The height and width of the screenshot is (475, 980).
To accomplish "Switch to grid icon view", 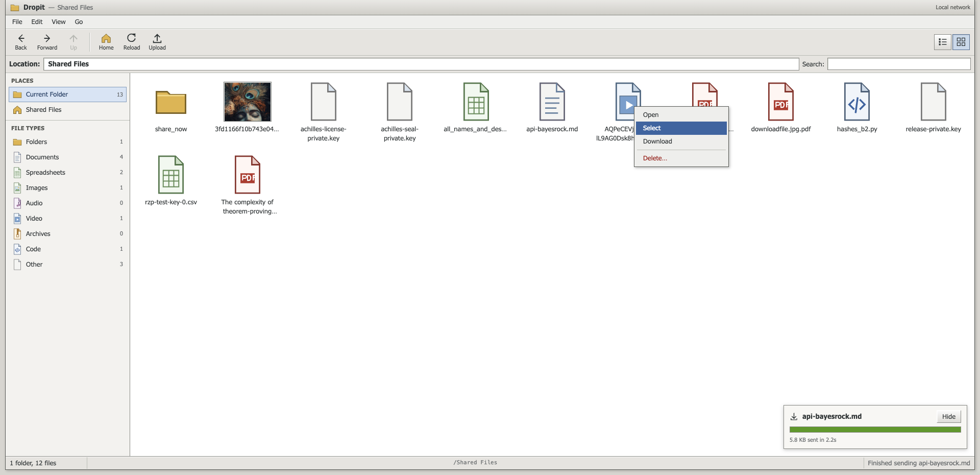I will tap(961, 42).
